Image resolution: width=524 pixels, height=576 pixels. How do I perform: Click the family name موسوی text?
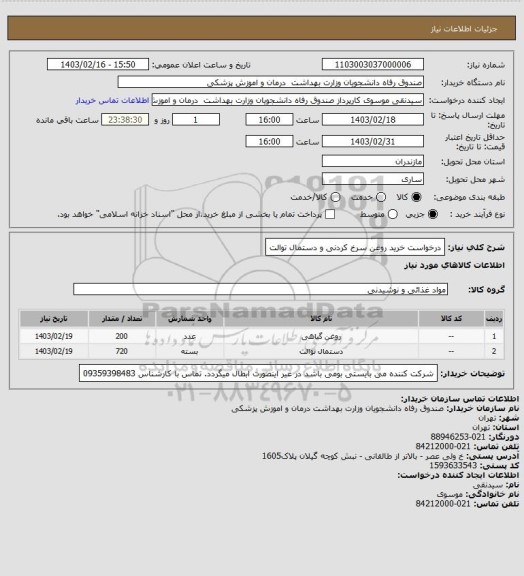tap(450, 494)
